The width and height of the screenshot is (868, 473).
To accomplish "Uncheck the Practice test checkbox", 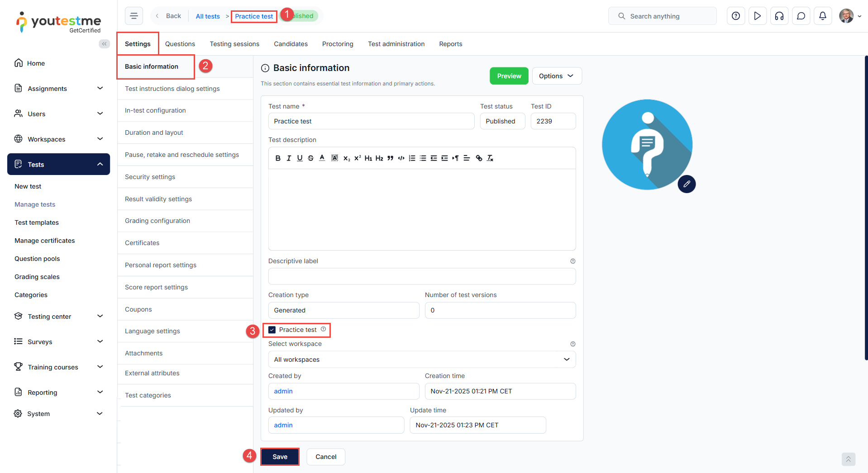I will click(x=272, y=330).
